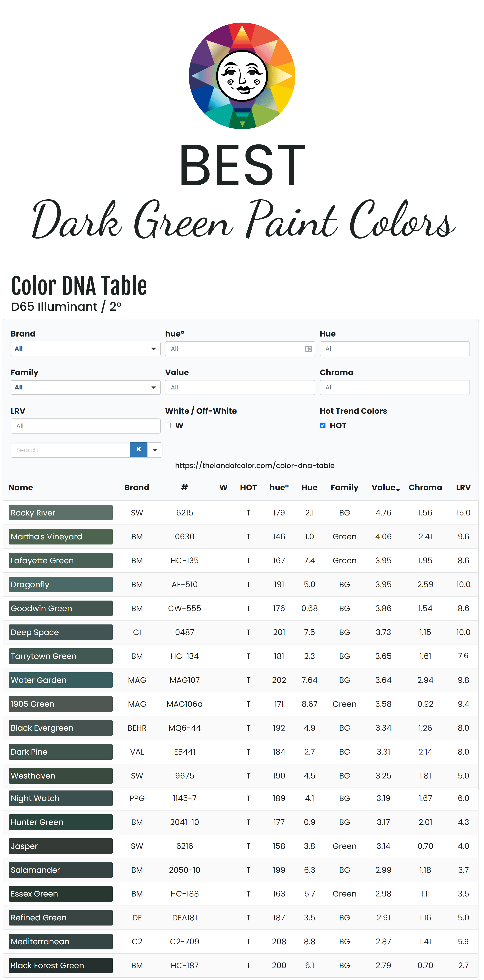Sort the table by the Chroma column header
484x980 pixels.
point(425,487)
